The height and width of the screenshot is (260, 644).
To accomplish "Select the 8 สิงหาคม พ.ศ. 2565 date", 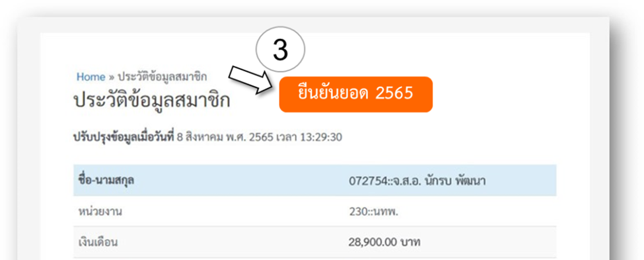I will 225,138.
